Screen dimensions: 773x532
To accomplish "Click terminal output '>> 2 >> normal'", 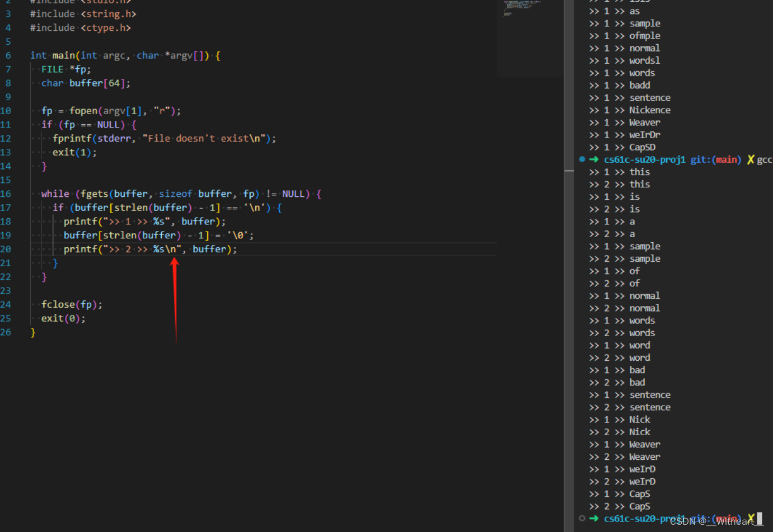I will pyautogui.click(x=625, y=308).
